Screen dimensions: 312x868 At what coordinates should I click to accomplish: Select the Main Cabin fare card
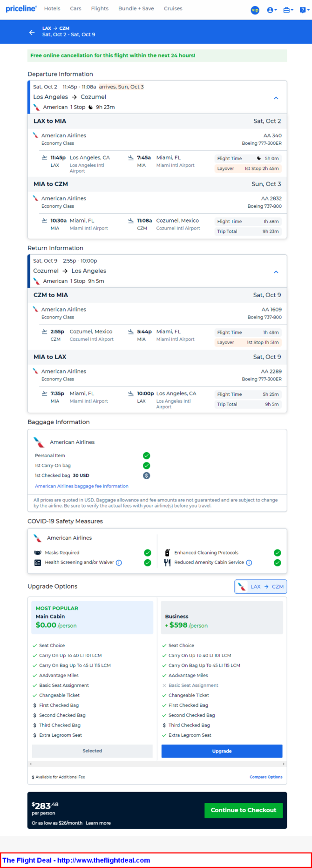tap(92, 617)
